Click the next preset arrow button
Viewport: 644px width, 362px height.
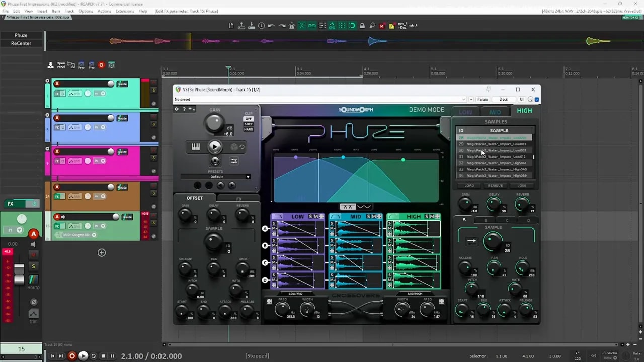pyautogui.click(x=232, y=185)
